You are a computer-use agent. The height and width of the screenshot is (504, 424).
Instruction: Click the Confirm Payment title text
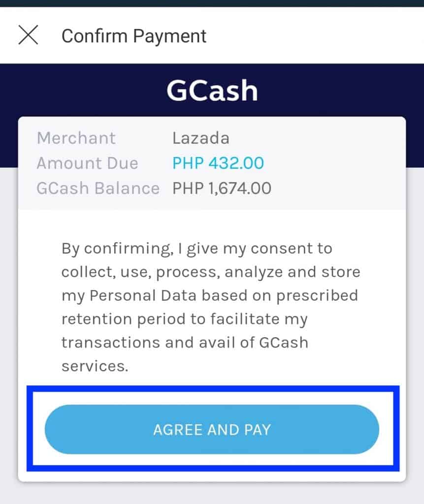pos(134,36)
